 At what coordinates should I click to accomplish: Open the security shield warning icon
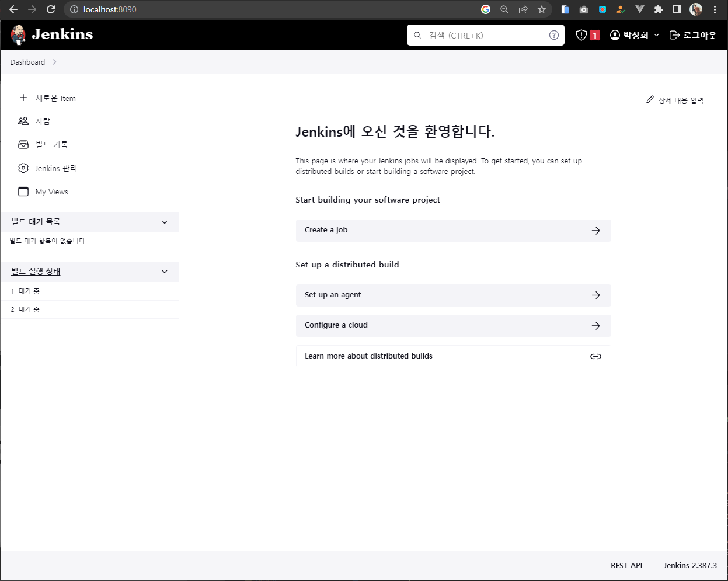tap(581, 35)
